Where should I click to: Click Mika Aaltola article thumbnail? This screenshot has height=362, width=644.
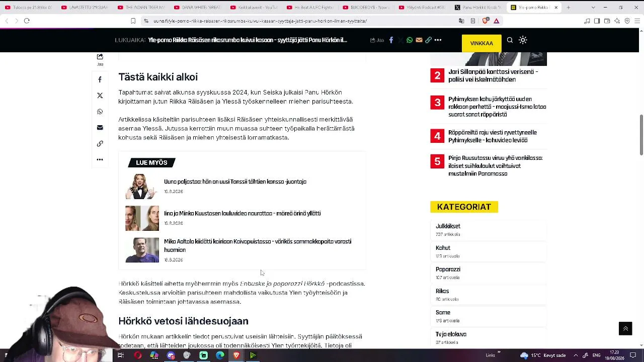142,250
